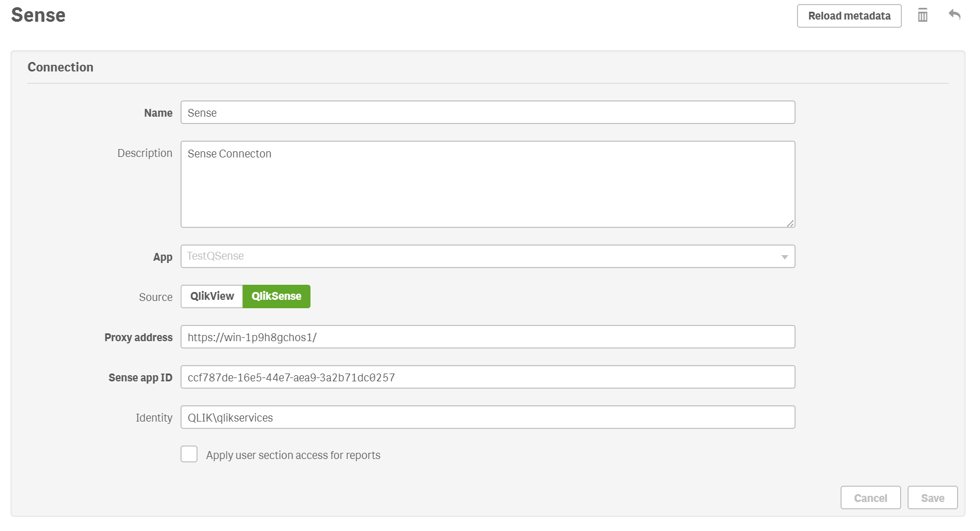Click inside the Description text area
The height and width of the screenshot is (531, 980).
point(487,184)
